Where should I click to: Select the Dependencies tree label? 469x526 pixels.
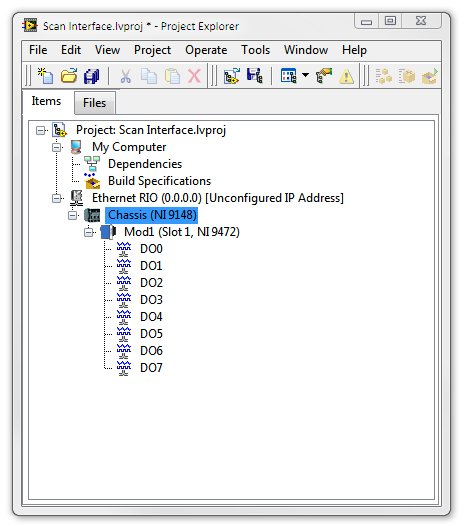145,164
